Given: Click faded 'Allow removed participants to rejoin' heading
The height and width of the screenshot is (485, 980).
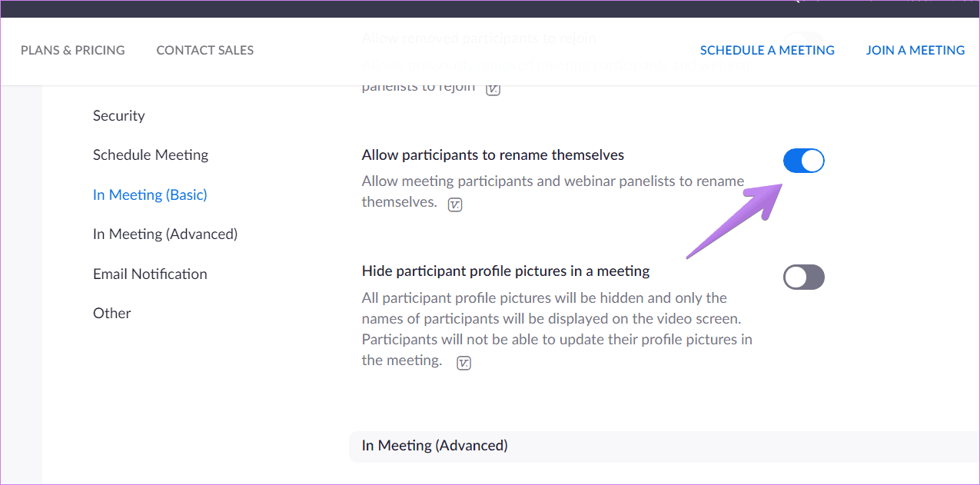Looking at the screenshot, I should [479, 38].
